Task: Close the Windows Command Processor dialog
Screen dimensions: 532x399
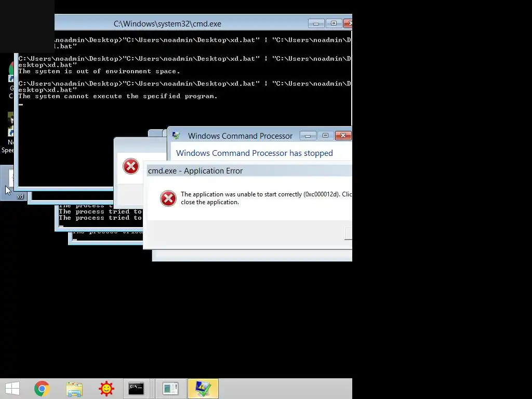Action: [343, 136]
